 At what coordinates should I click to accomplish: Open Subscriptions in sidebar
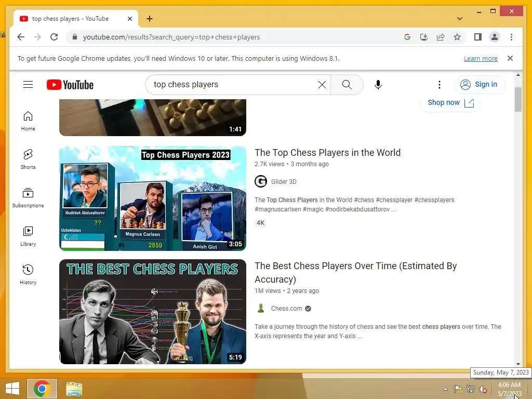click(28, 198)
